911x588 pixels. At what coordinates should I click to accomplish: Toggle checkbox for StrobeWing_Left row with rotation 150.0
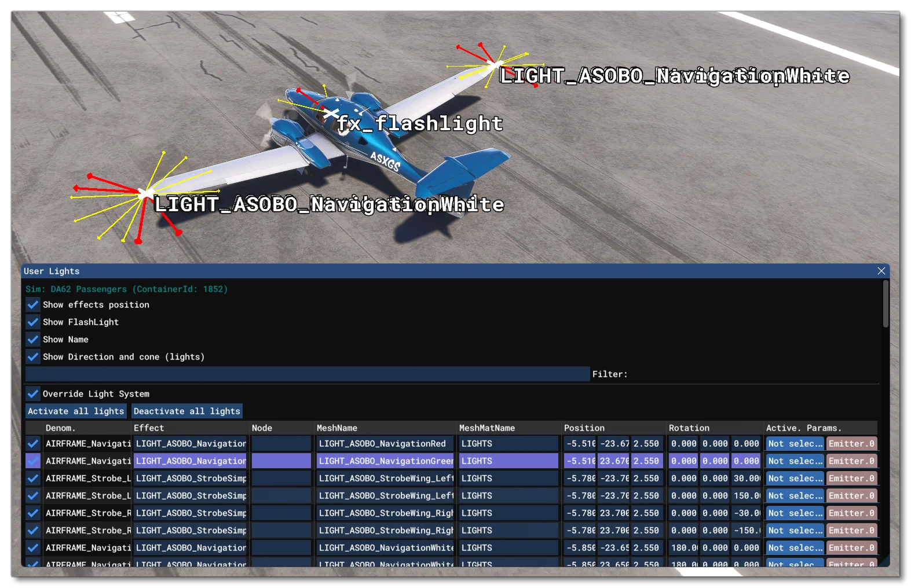click(33, 495)
